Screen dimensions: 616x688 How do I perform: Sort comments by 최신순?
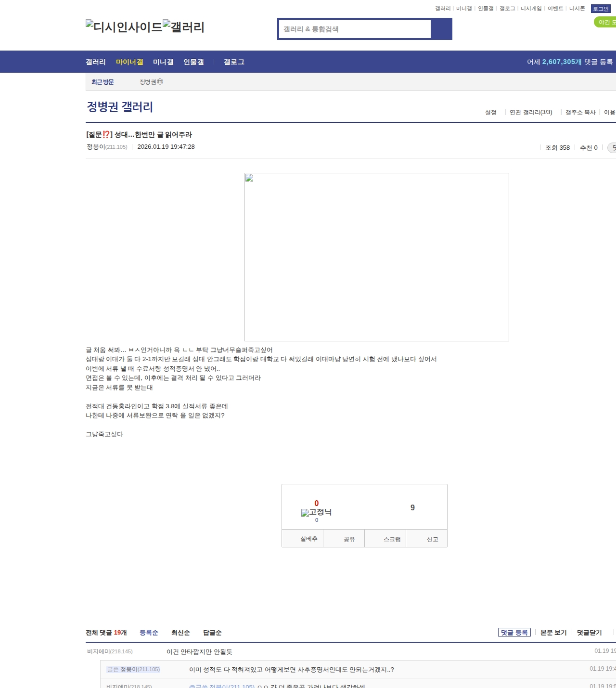[180, 633]
